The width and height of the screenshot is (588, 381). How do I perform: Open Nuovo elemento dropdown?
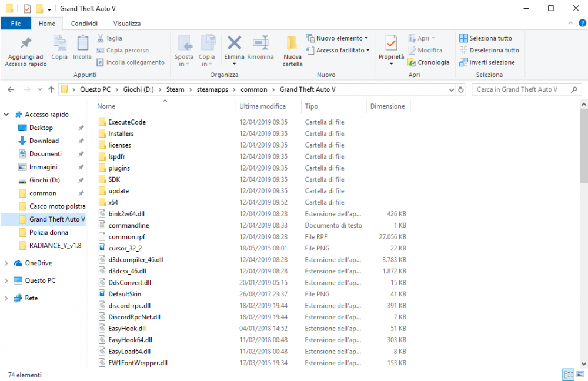click(x=337, y=38)
